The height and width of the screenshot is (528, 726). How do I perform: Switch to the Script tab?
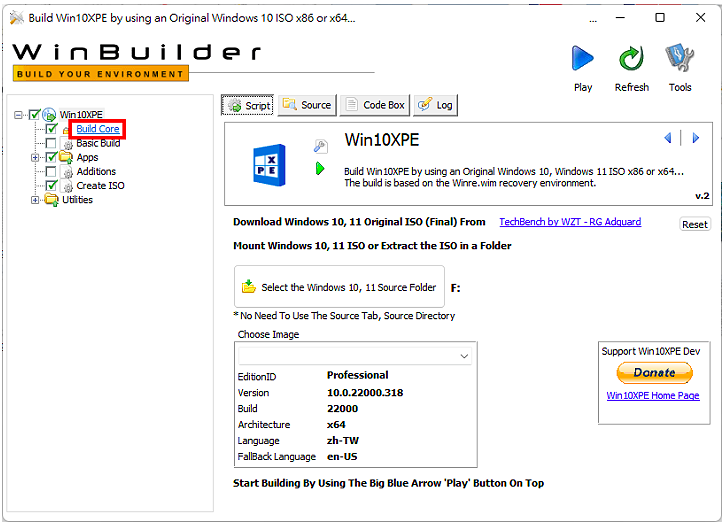click(248, 105)
